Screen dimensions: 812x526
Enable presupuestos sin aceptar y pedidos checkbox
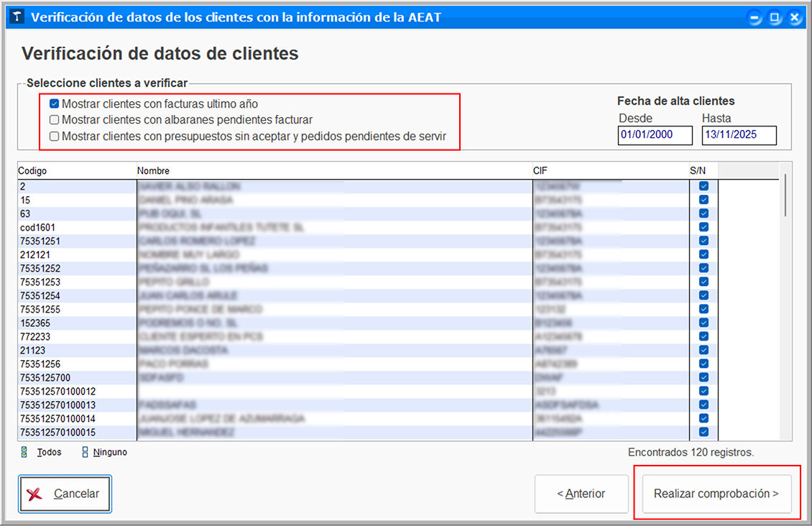[54, 136]
